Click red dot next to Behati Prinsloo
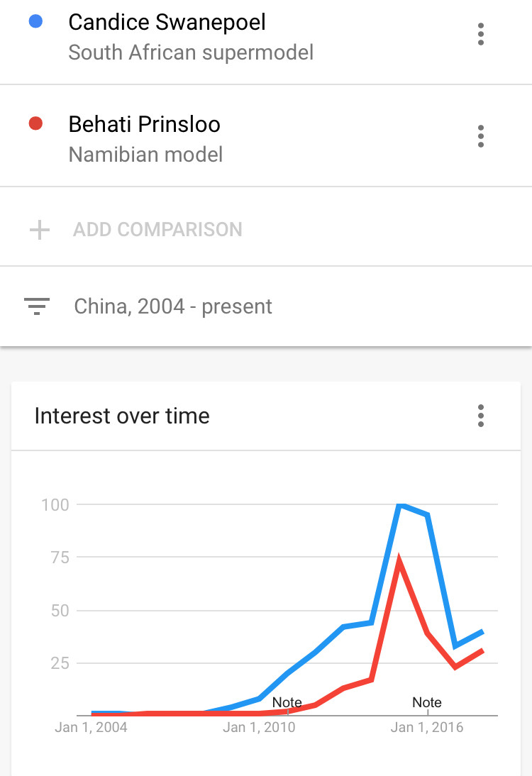This screenshot has width=532, height=776. click(35, 123)
